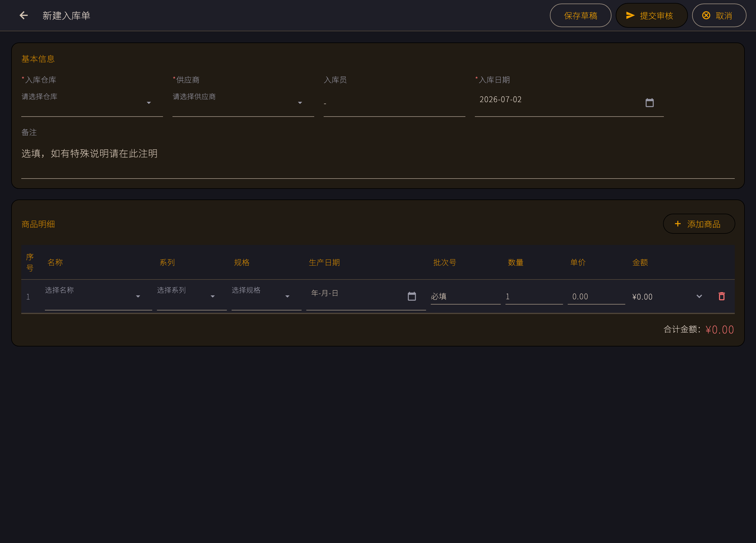Screen dimensions: 756x543
Task: Open the 请选择供应商 supplier dropdown
Action: [x=243, y=103]
